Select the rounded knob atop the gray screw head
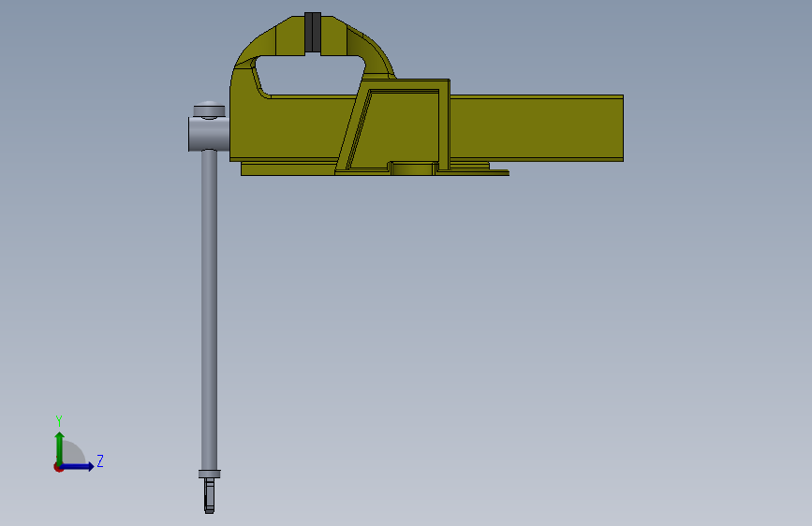 tap(209, 110)
